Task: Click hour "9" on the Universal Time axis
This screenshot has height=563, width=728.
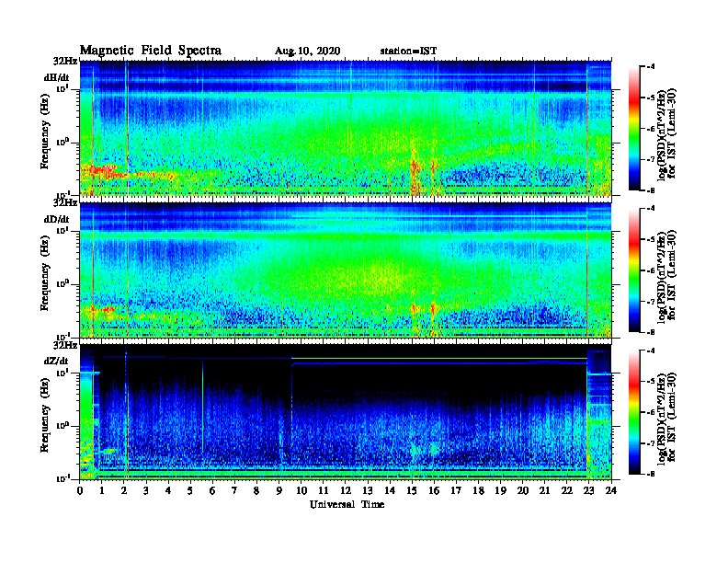Action: (279, 490)
